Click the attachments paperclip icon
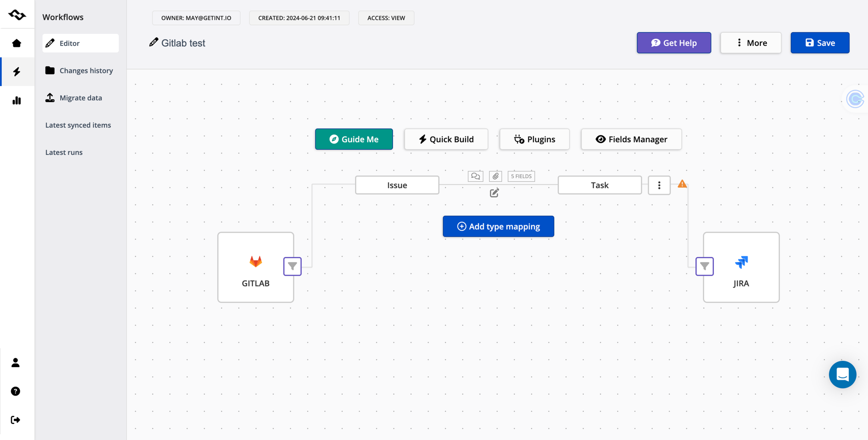 coord(496,176)
